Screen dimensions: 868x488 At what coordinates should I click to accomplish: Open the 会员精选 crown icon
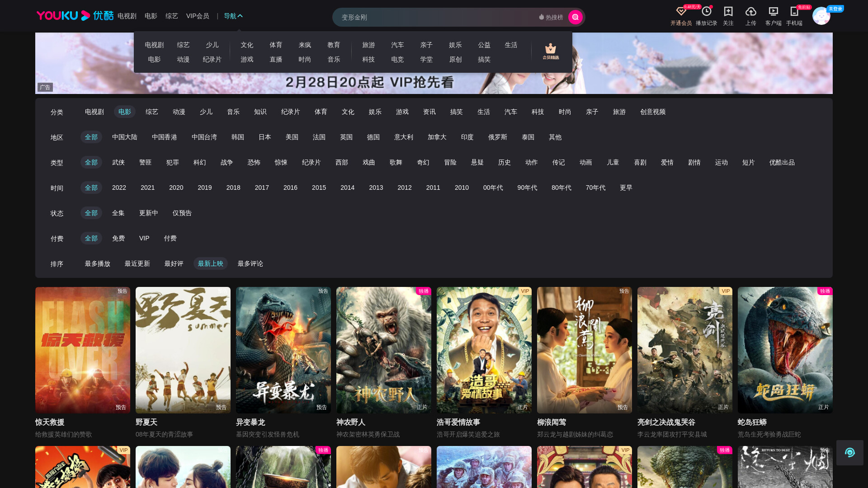551,51
